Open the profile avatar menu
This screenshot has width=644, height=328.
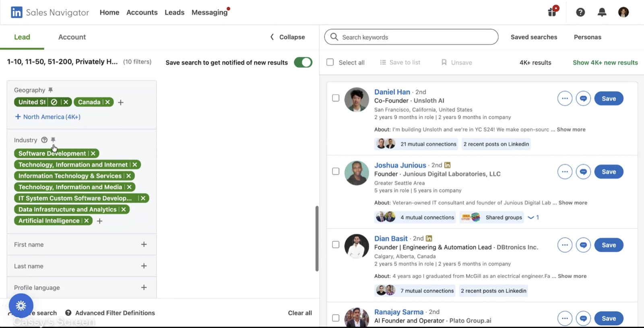pyautogui.click(x=623, y=12)
